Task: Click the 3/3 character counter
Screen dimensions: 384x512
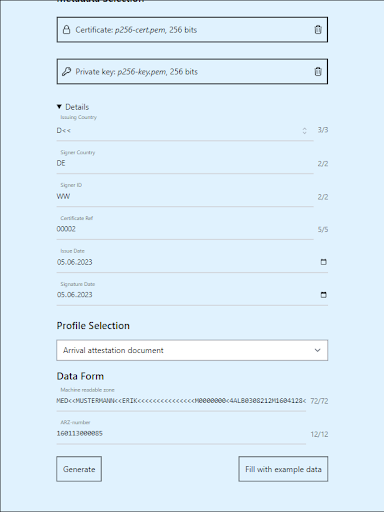Action: [323, 130]
